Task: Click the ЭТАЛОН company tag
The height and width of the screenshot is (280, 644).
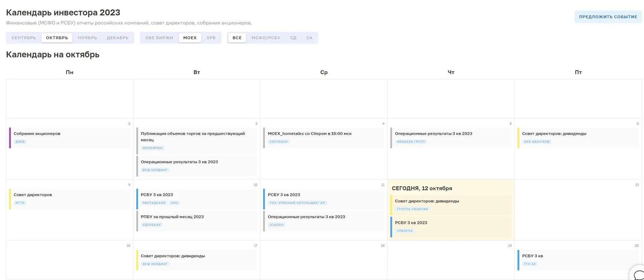Action: click(x=277, y=225)
